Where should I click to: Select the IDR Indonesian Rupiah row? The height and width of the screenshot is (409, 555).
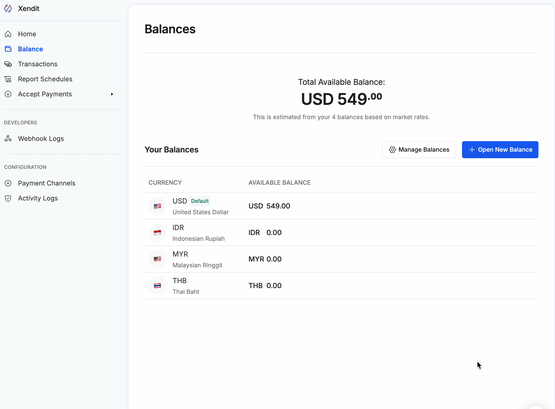click(341, 233)
